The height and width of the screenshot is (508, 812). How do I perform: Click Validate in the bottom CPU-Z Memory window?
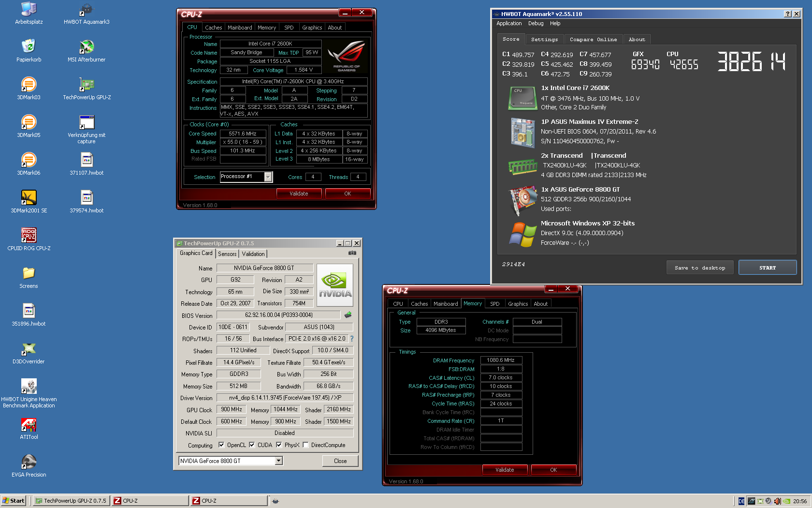pyautogui.click(x=505, y=470)
